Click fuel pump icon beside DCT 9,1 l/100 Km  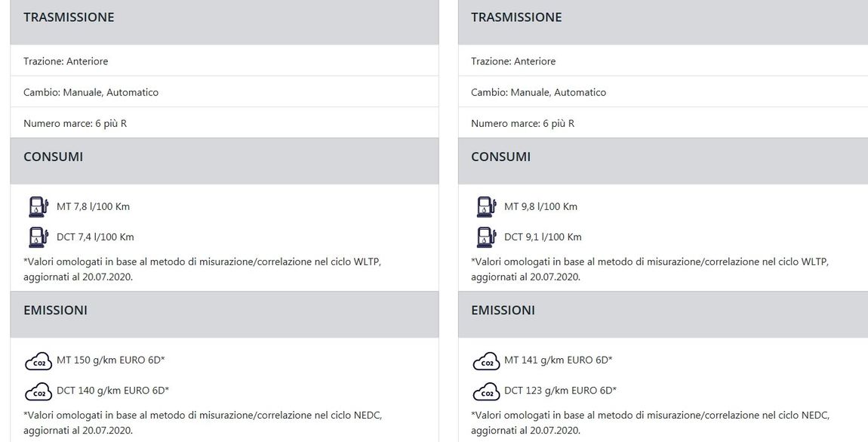coord(486,237)
